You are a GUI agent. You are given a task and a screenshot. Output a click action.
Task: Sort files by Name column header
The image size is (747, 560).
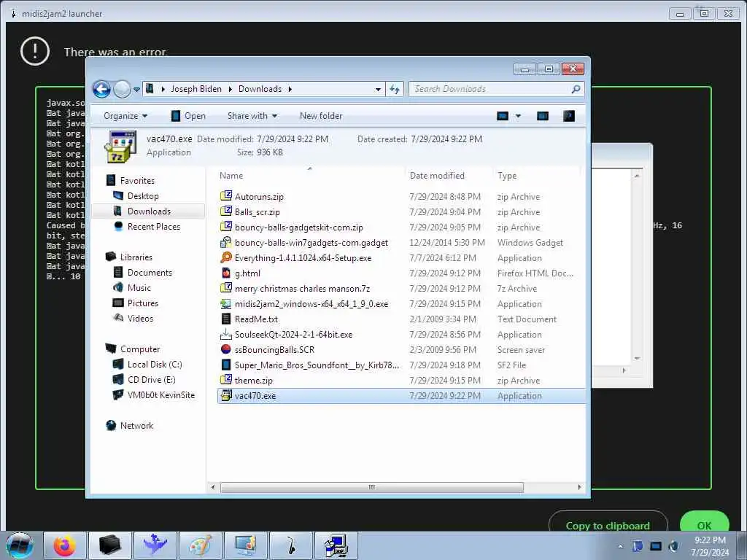231,176
